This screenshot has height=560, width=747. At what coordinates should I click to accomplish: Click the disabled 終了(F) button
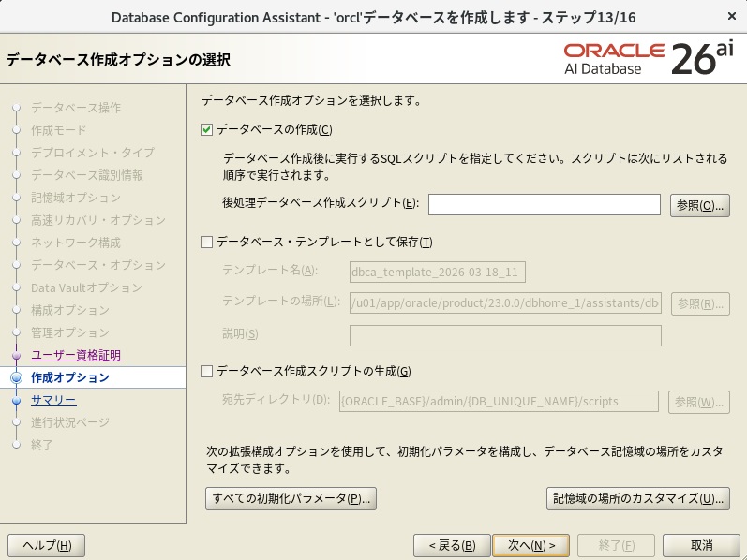(616, 545)
